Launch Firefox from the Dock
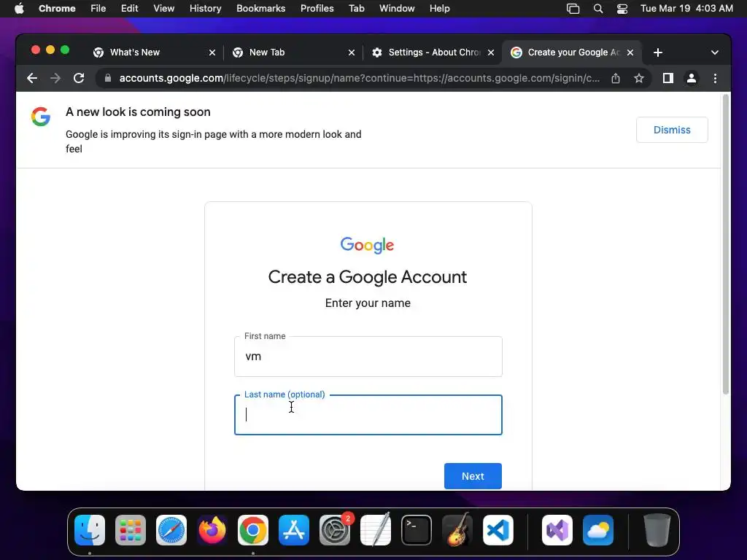747x560 pixels. pos(212,530)
